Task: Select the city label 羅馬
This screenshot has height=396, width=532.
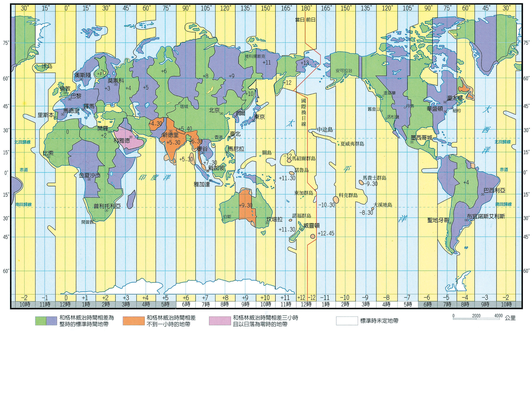Action: (89, 106)
